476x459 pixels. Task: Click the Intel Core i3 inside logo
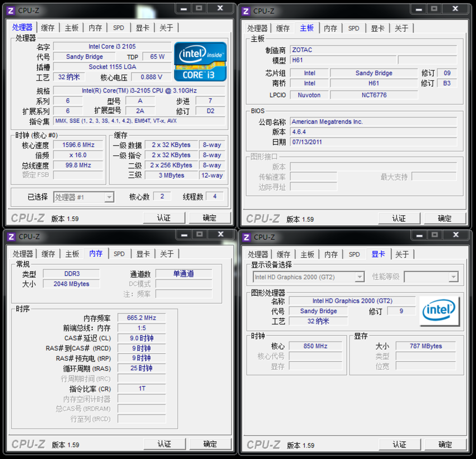200,61
